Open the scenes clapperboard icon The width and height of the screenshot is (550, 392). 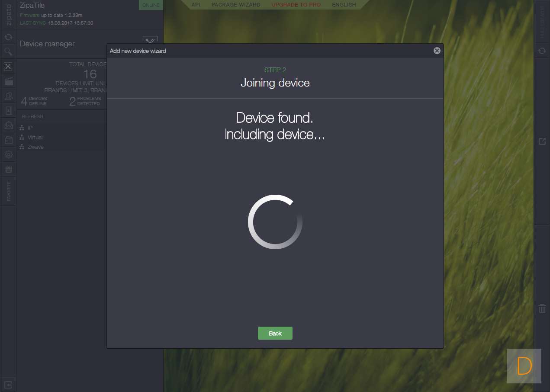[x=8, y=81]
